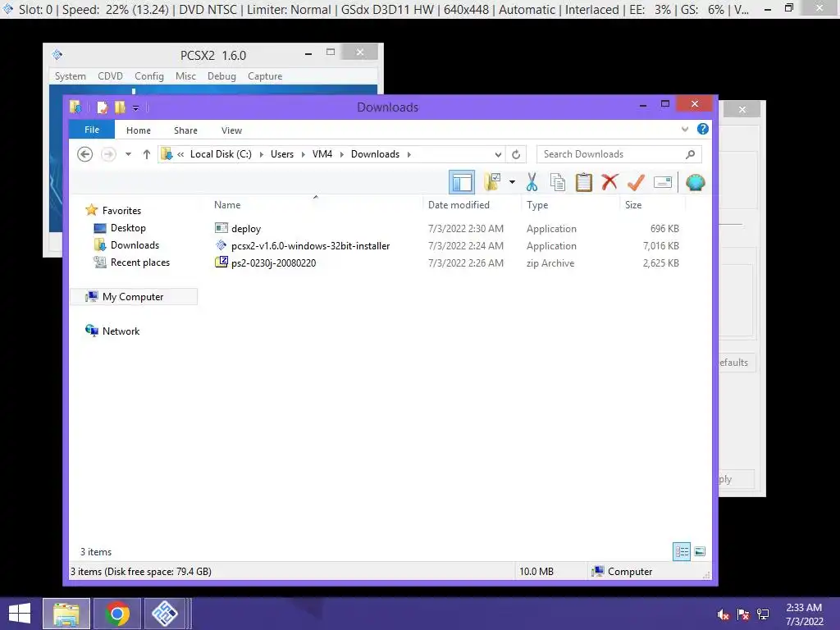Open folder options icon dropdown arrow

point(512,182)
